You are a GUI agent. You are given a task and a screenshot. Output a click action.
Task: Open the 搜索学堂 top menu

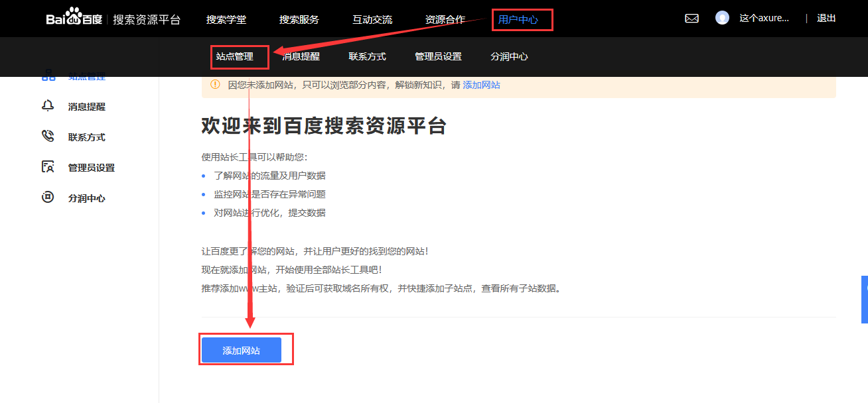[x=226, y=19]
